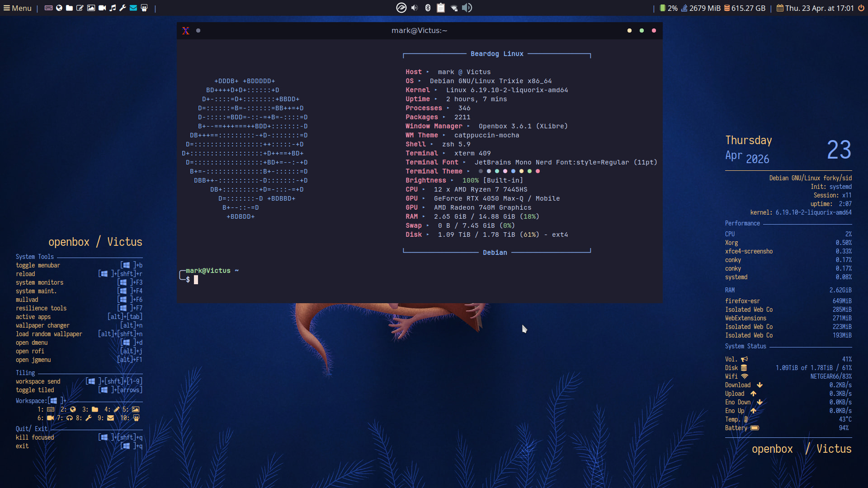Click 'resilience tools' in the shortcuts list
Image resolution: width=868 pixels, height=488 pixels.
click(41, 308)
